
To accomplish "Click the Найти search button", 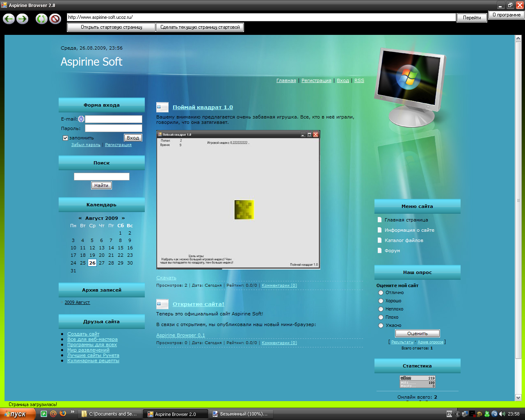I will click(101, 185).
